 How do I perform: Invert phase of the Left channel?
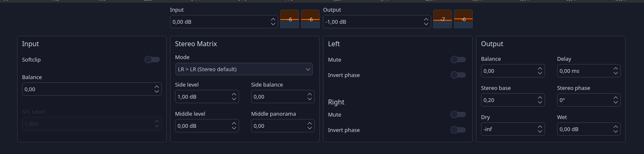(x=458, y=75)
